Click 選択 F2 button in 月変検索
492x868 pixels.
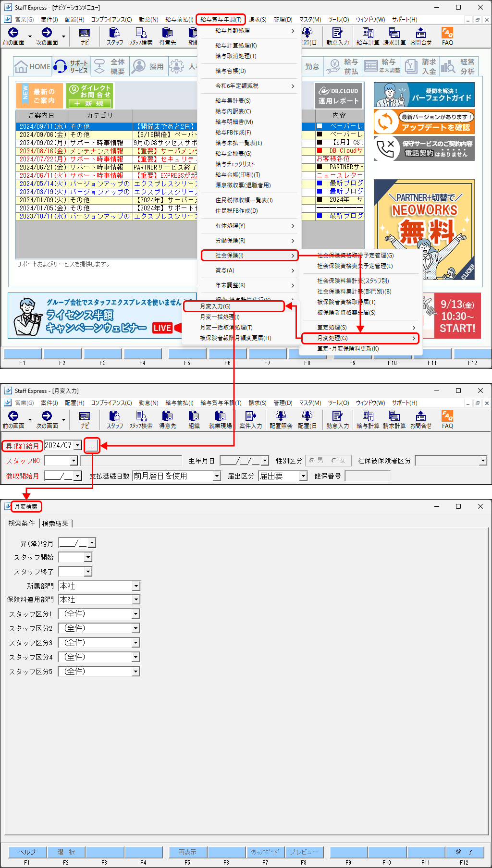tap(66, 852)
